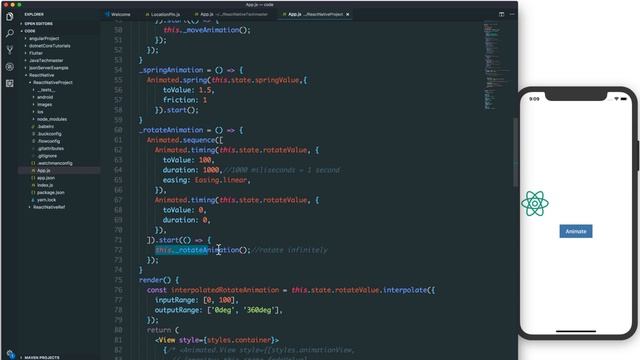Open the Search view in activity bar
This screenshot has width=640, height=360.
(10, 33)
